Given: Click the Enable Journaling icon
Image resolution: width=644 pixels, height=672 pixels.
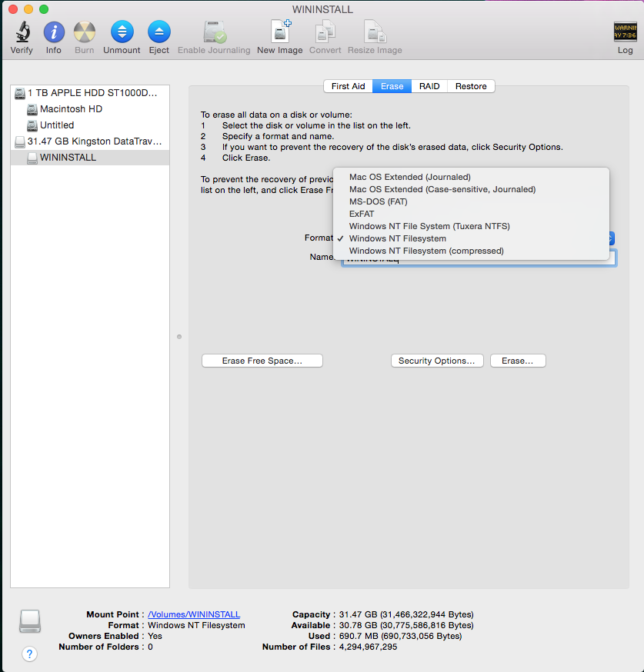Looking at the screenshot, I should point(215,32).
